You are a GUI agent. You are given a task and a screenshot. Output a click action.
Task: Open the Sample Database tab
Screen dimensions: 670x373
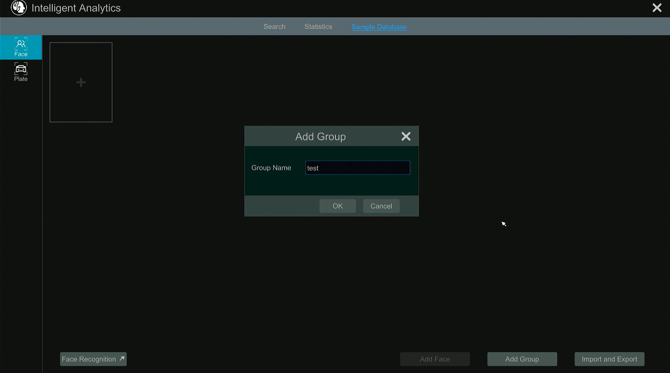click(x=379, y=27)
